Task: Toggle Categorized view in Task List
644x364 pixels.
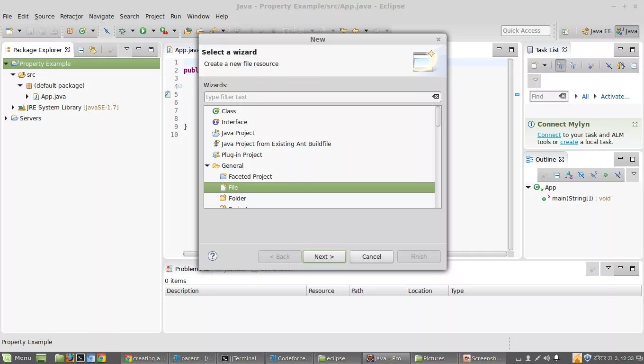Action: point(561,66)
